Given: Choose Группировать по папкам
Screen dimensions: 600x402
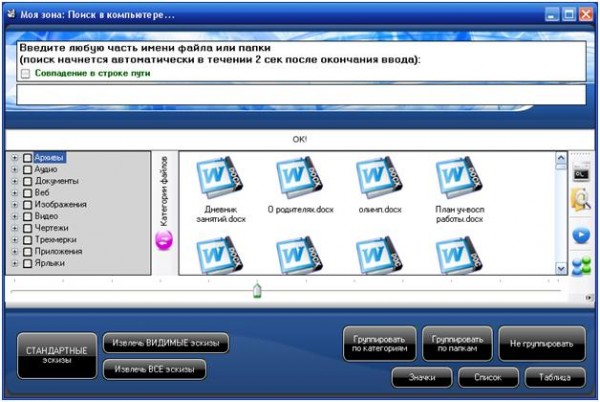Looking at the screenshot, I should [457, 343].
